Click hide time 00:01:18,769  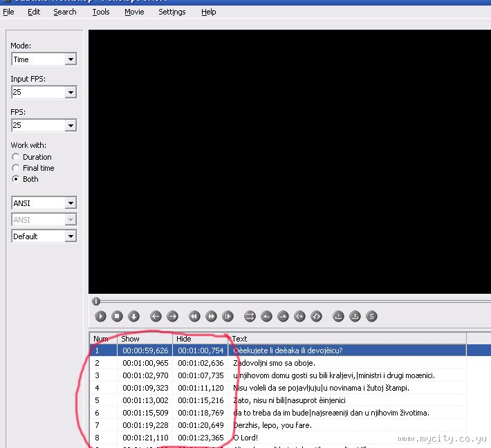201,413
